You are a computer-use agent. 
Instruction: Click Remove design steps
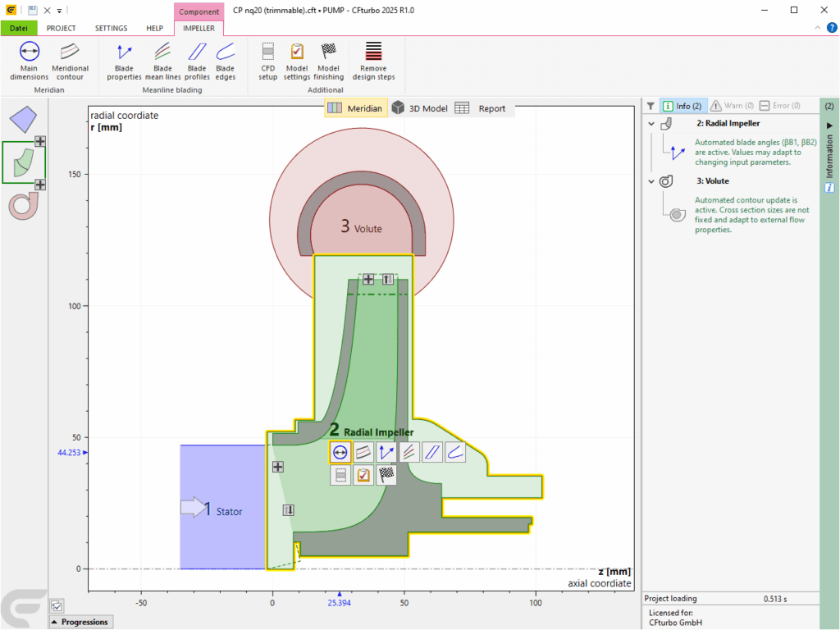[373, 61]
